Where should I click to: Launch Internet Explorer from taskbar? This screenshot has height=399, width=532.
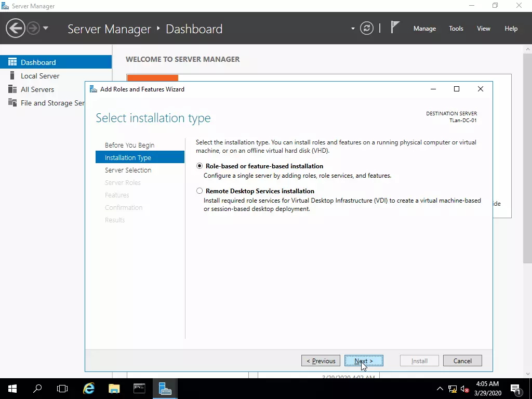[89, 389]
